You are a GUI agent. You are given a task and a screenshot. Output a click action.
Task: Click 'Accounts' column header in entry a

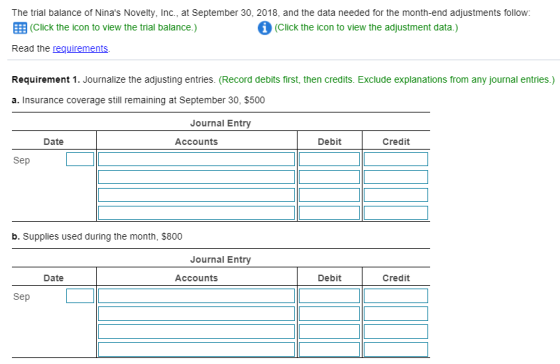(x=196, y=142)
